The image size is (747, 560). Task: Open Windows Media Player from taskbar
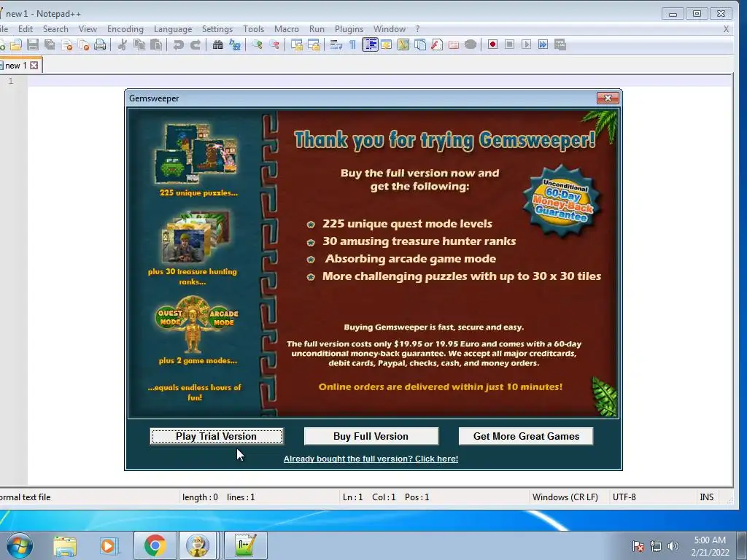(109, 545)
